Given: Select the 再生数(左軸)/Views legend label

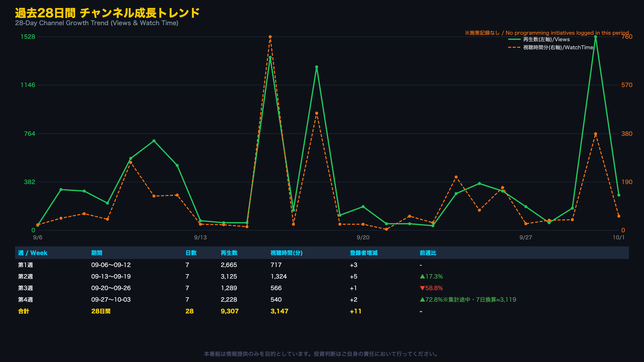Looking at the screenshot, I should pos(546,39).
